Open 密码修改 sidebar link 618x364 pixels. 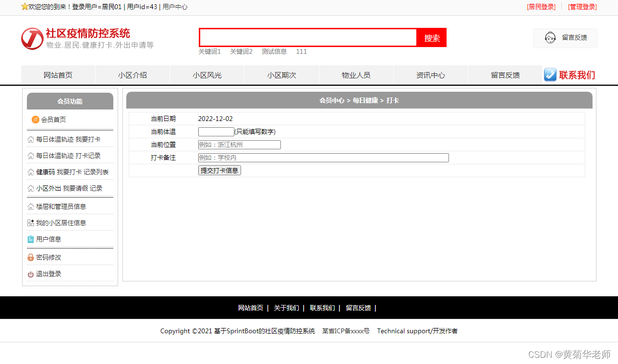tap(48, 257)
